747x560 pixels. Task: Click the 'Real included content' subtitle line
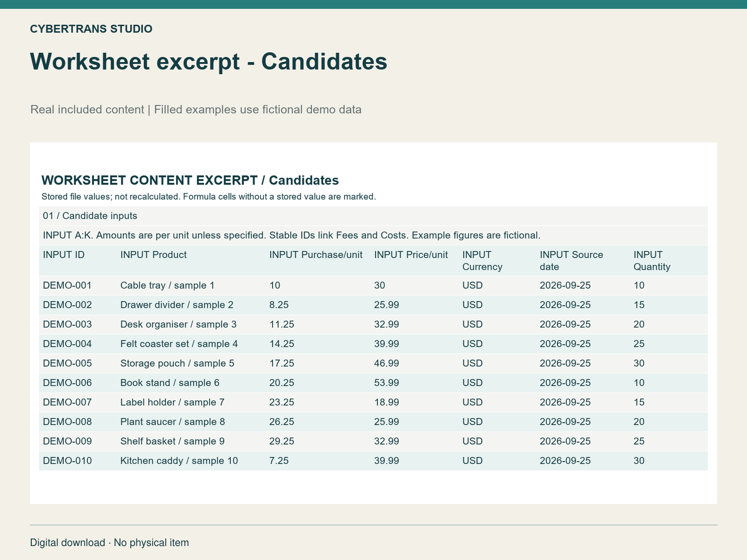click(x=196, y=110)
